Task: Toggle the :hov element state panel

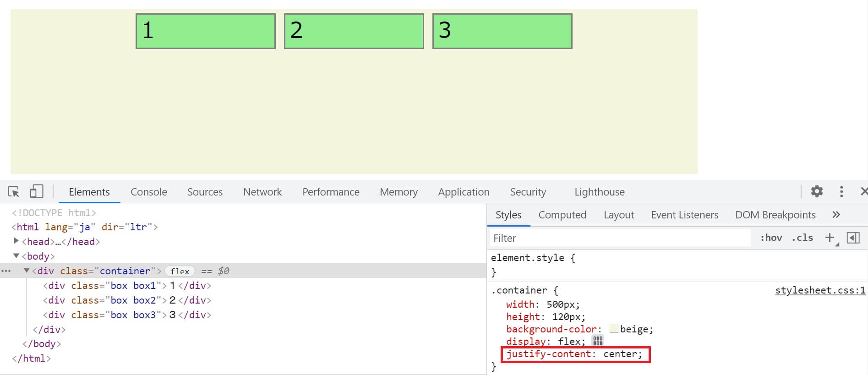Action: coord(771,238)
